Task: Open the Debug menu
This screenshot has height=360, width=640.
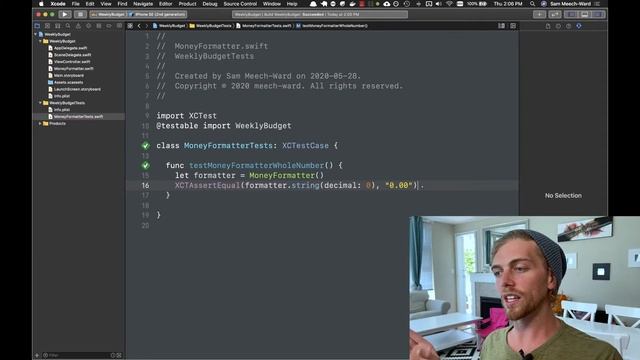Action: tap(210, 4)
